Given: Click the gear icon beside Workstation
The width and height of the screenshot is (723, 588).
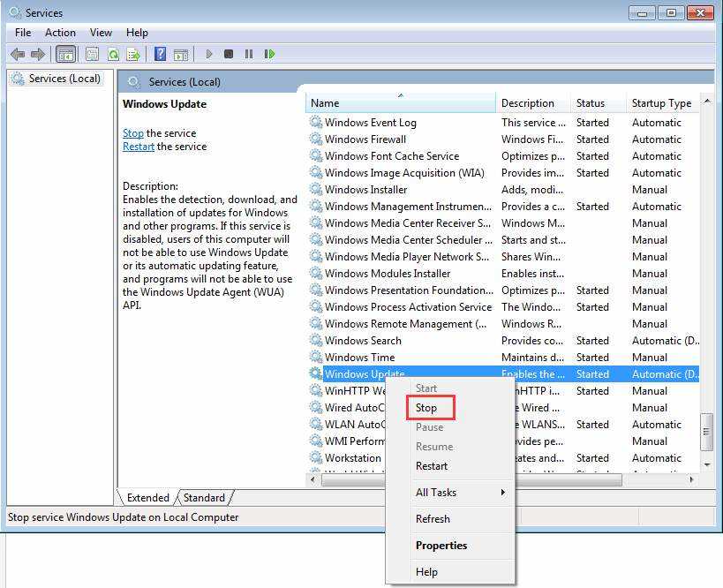Looking at the screenshot, I should [316, 458].
